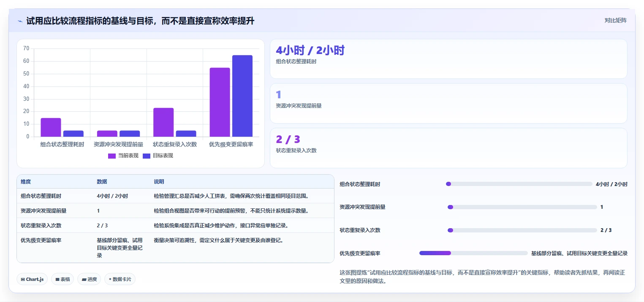Click the Chart.js tag chip
Image resolution: width=644 pixels, height=302 pixels.
pos(32,279)
